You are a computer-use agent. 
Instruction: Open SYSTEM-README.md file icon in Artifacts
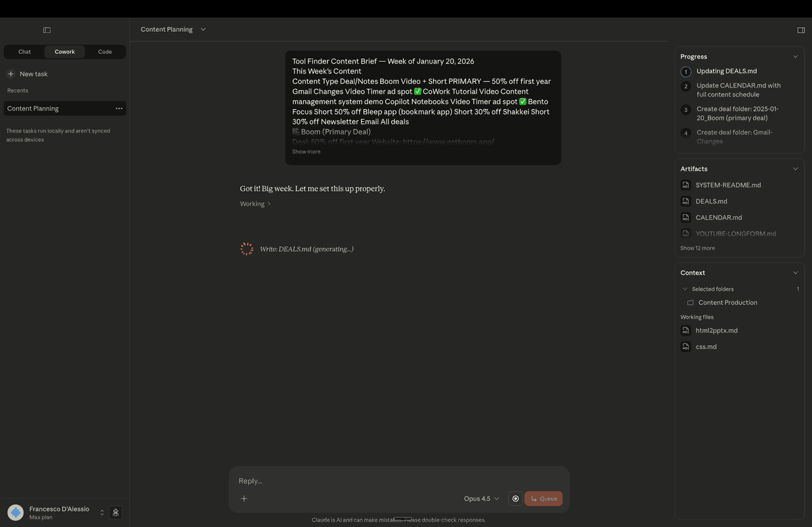pos(685,185)
